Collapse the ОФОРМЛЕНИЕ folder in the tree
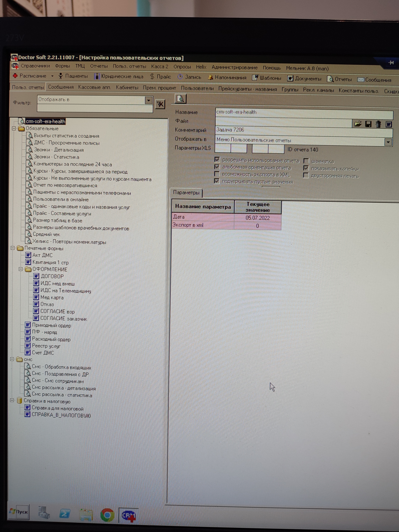399x532 pixels. coord(21,269)
